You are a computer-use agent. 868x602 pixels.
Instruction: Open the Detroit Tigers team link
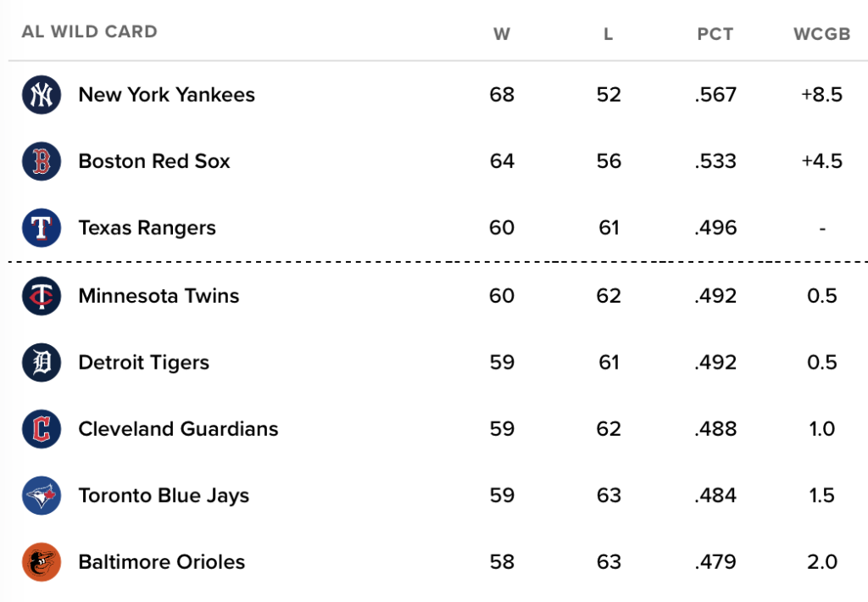click(144, 362)
